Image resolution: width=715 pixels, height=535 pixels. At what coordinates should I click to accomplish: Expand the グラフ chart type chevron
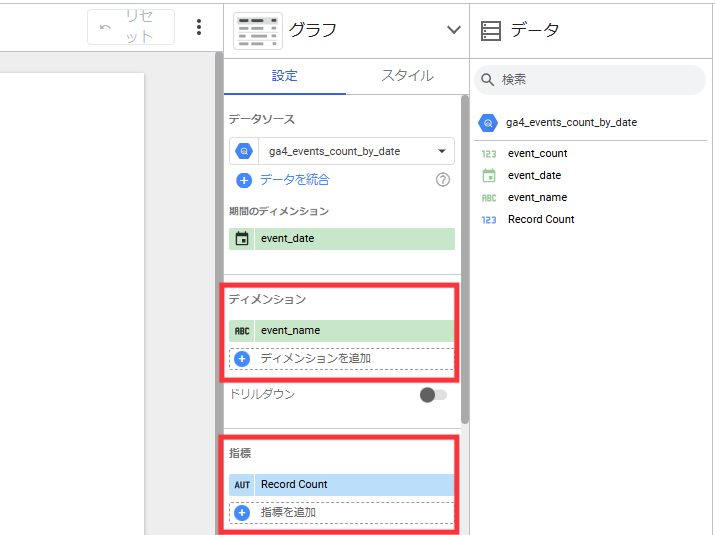tap(453, 30)
